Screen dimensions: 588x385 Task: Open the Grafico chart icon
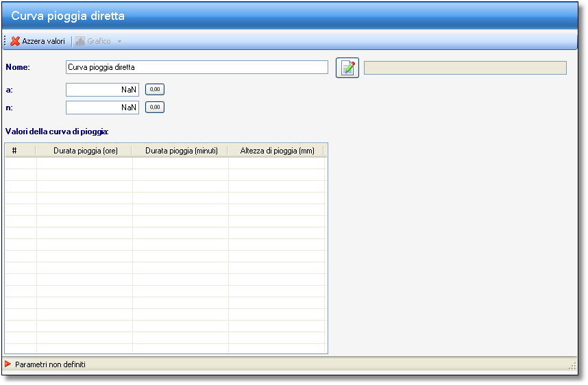pos(80,41)
